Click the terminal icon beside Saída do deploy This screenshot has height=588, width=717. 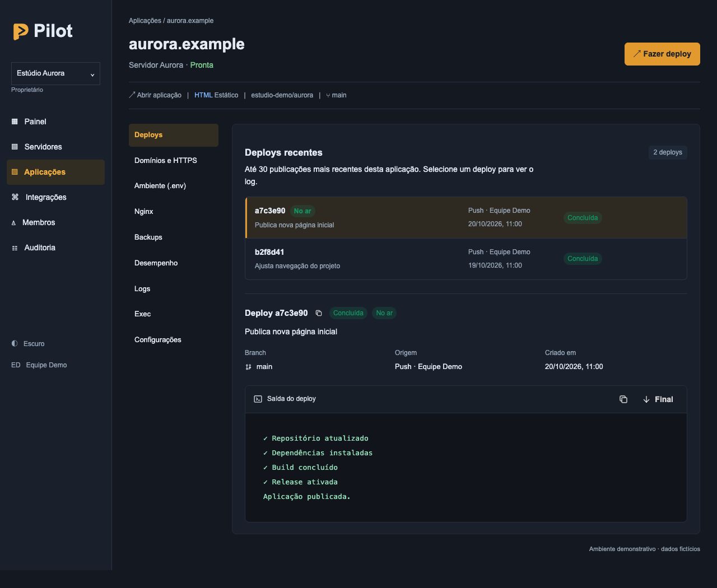(x=258, y=399)
